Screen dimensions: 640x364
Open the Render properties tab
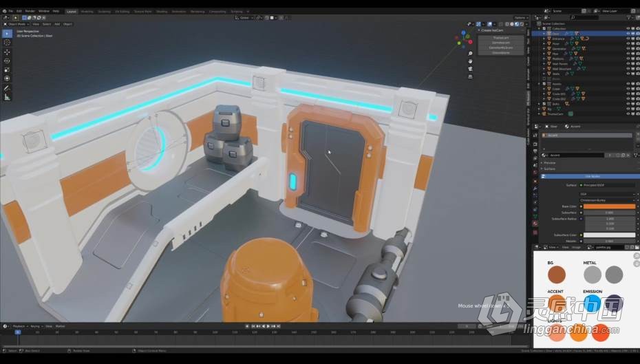(x=535, y=144)
